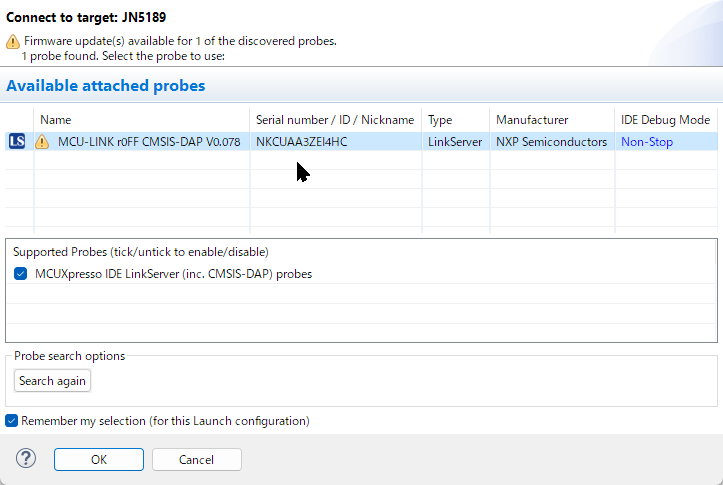
Task: Open the Non-Stop IDE Debug Mode selector
Action: tap(647, 142)
